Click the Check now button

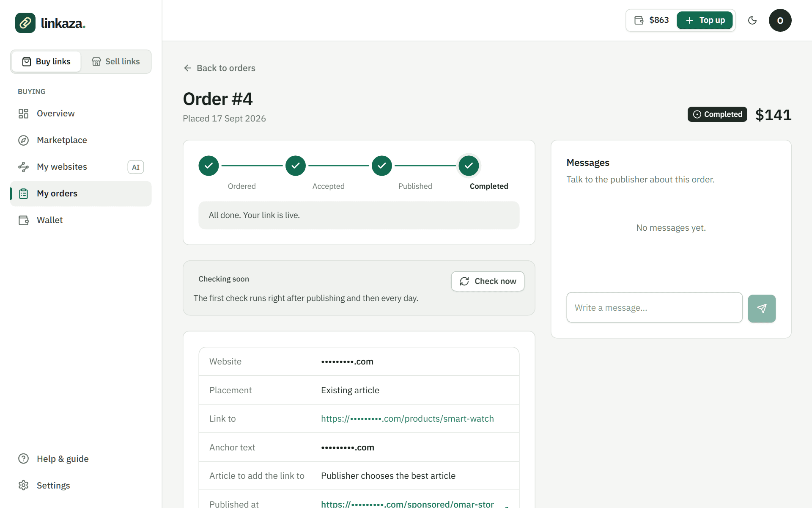(488, 282)
